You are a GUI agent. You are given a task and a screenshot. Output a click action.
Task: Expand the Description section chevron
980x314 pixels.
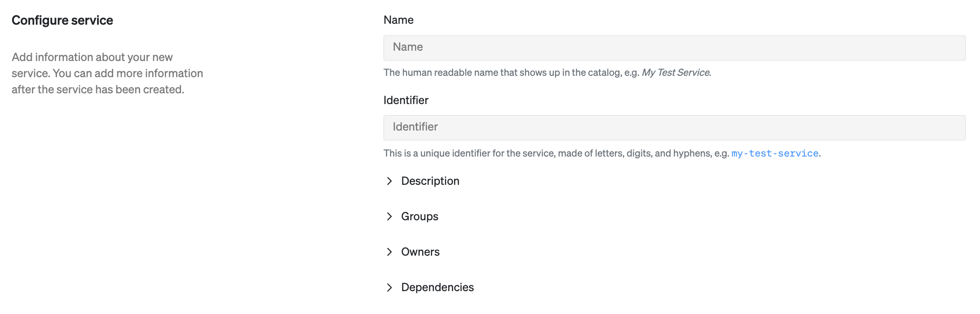coord(389,181)
